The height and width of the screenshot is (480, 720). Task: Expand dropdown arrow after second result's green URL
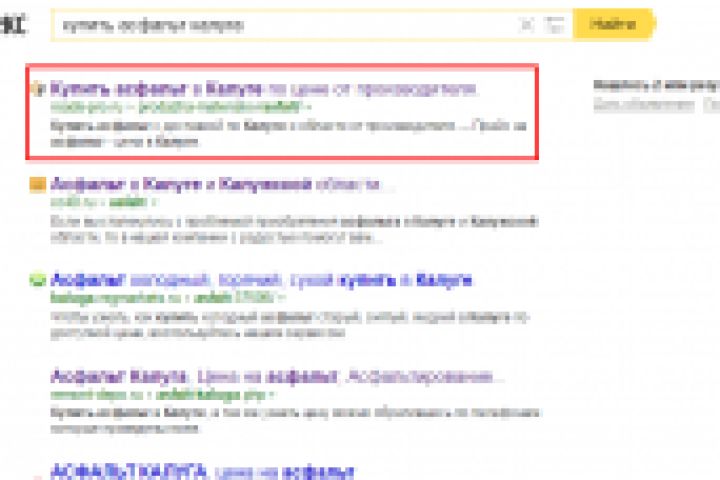(x=154, y=202)
